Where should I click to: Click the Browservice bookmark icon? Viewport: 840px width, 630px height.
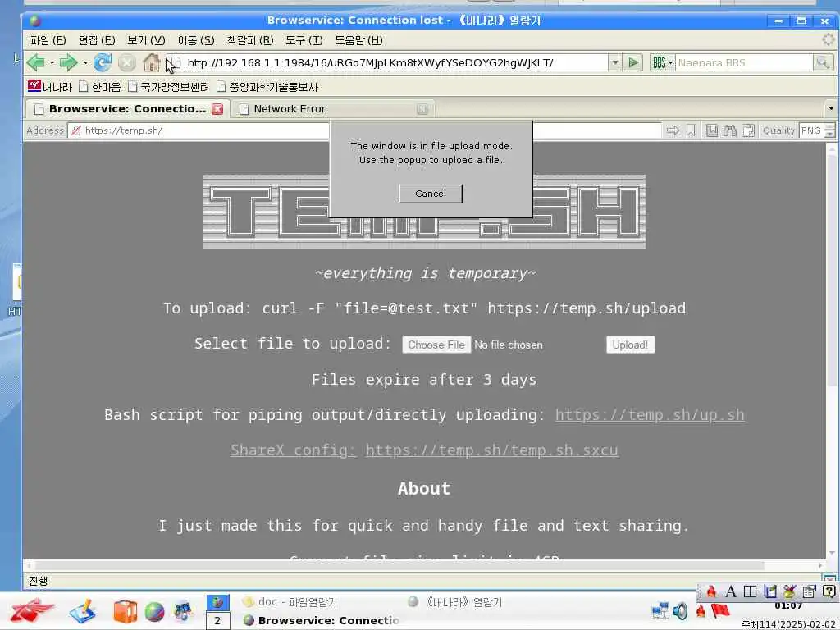[691, 130]
